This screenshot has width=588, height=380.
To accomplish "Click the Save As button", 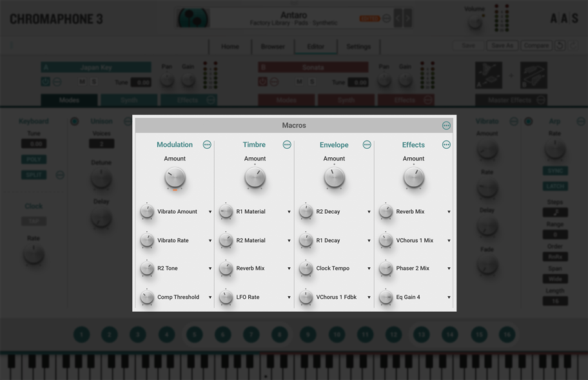I will [502, 45].
